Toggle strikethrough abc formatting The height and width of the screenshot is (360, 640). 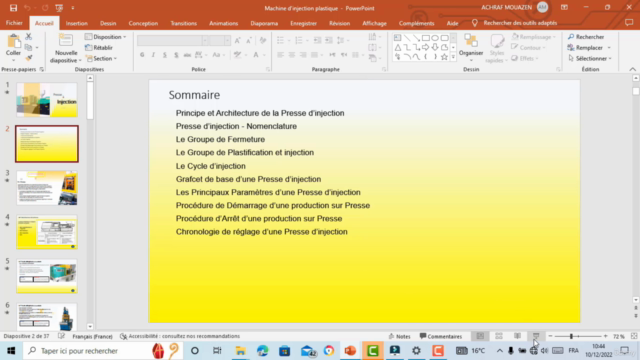coord(187,55)
